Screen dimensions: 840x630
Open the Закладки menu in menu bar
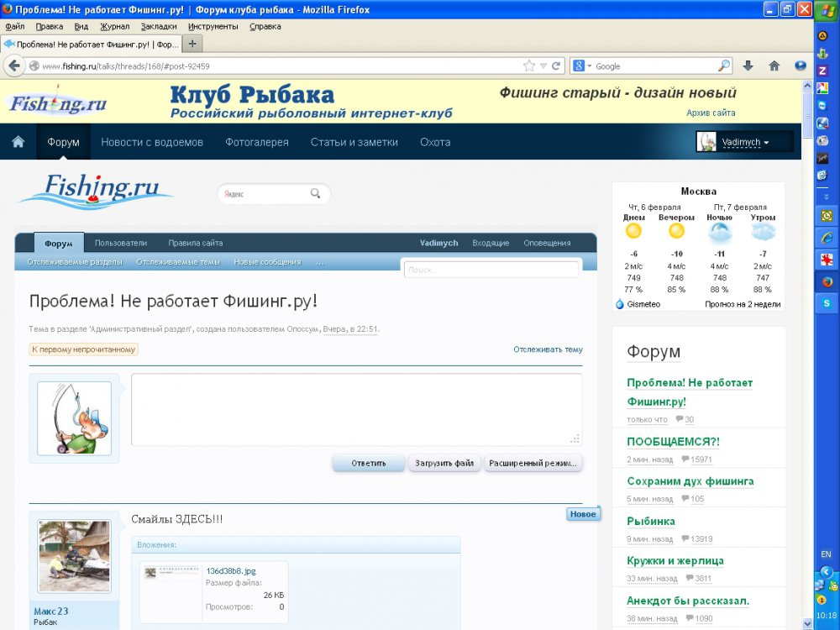click(x=158, y=26)
